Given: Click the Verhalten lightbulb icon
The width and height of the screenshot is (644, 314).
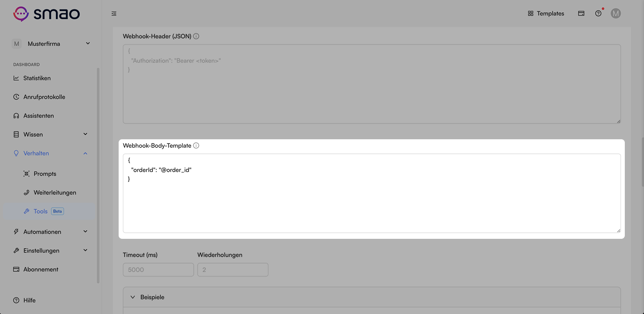Looking at the screenshot, I should pyautogui.click(x=16, y=153).
